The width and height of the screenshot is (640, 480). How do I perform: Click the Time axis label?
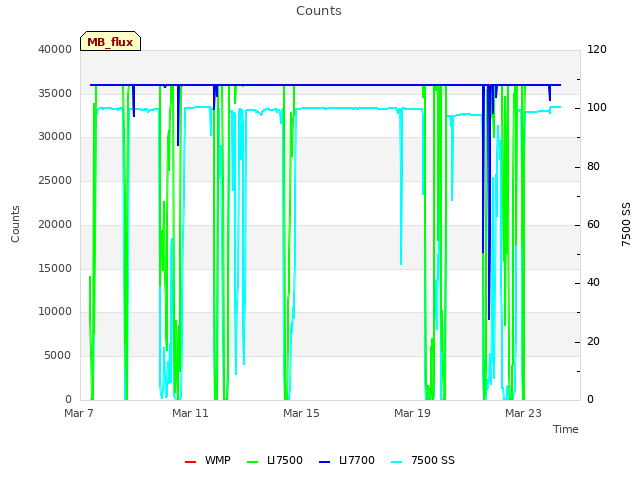click(x=566, y=429)
